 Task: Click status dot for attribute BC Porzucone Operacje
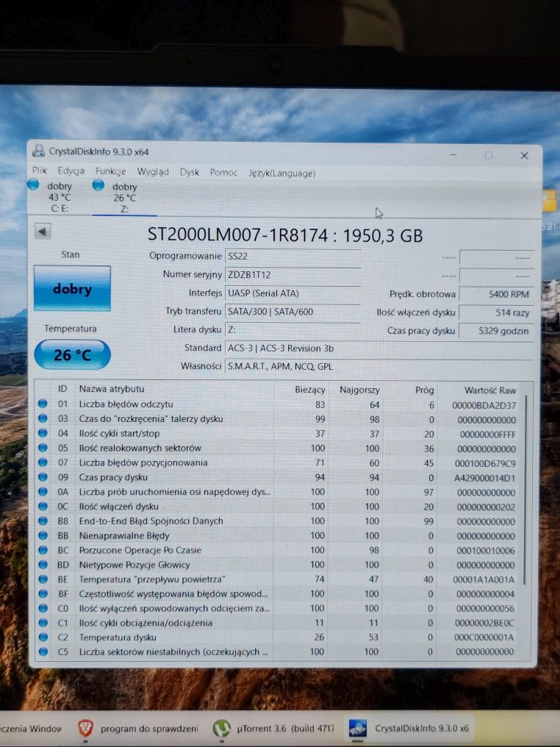[43, 550]
